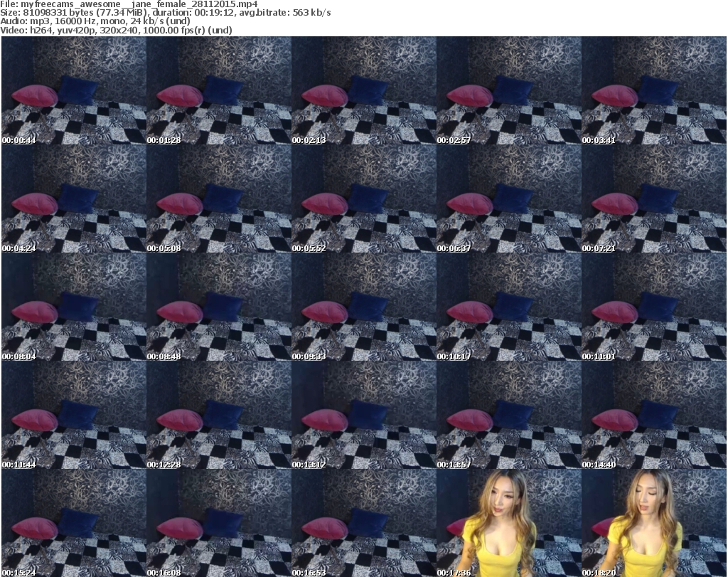Screen dimensions: 728x577
Task: Select the frame stamped 00:17:36
Action: pyautogui.click(x=508, y=523)
